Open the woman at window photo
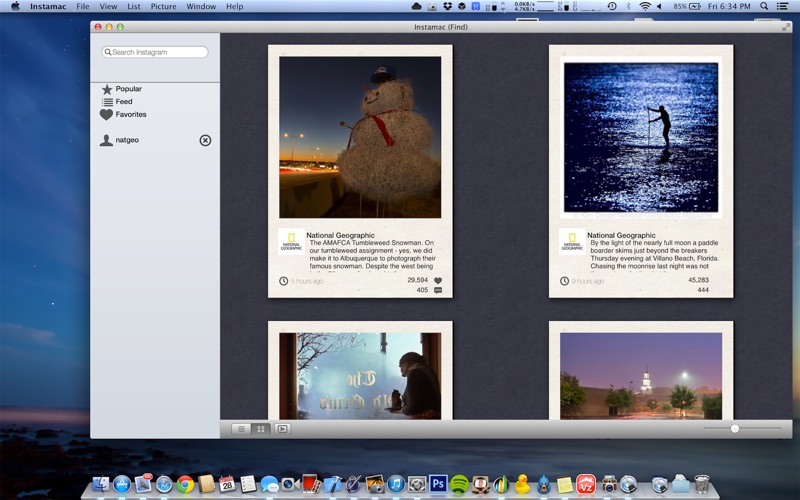The image size is (800, 500). coord(360,376)
